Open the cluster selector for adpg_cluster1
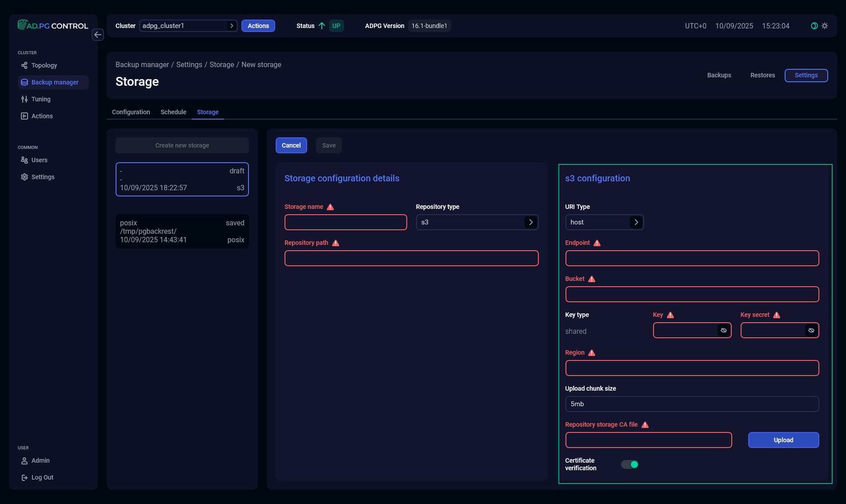 [232, 26]
